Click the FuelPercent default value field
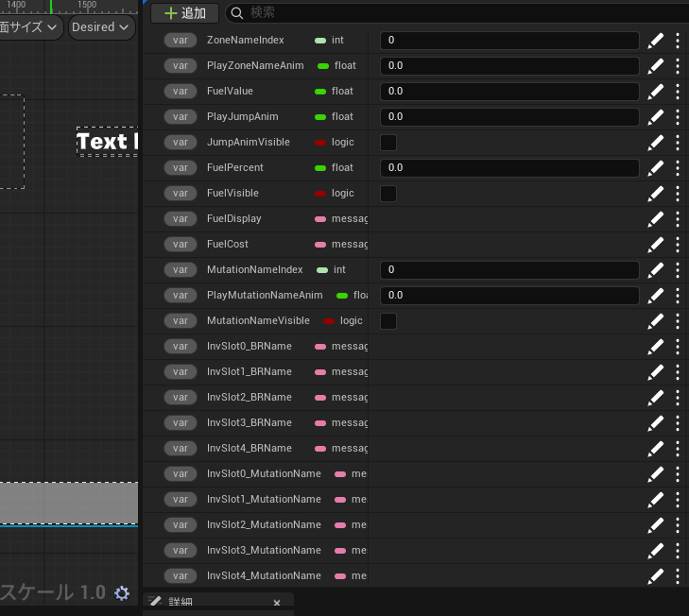This screenshot has height=616, width=689. [509, 168]
